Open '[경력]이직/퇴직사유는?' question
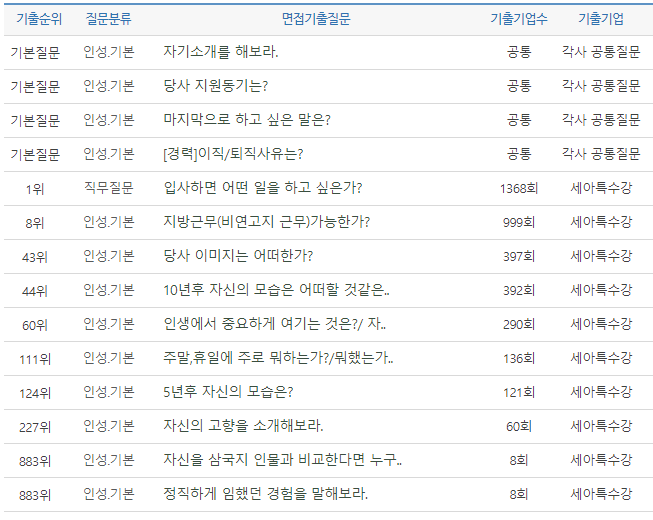 (x=232, y=154)
